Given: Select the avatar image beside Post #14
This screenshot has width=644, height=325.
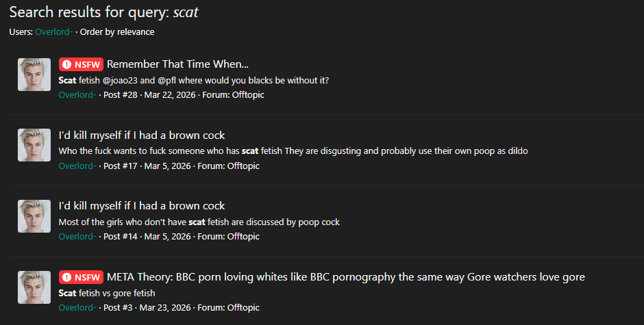Looking at the screenshot, I should click(34, 216).
